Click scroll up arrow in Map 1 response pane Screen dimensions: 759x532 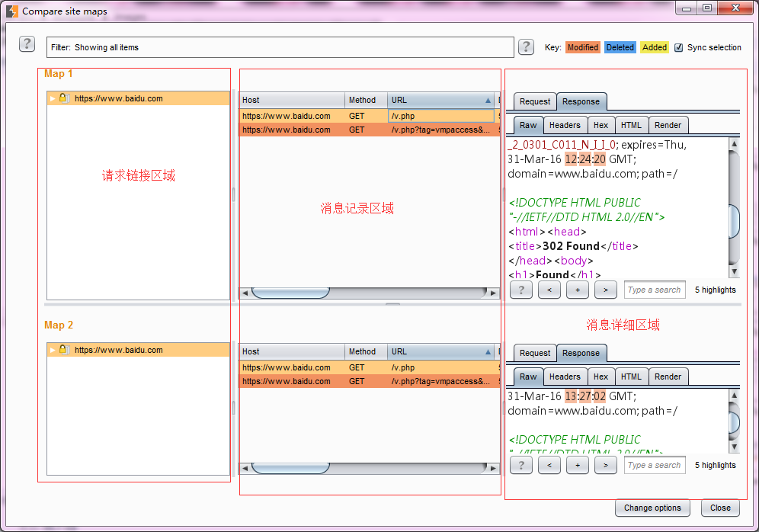point(735,144)
